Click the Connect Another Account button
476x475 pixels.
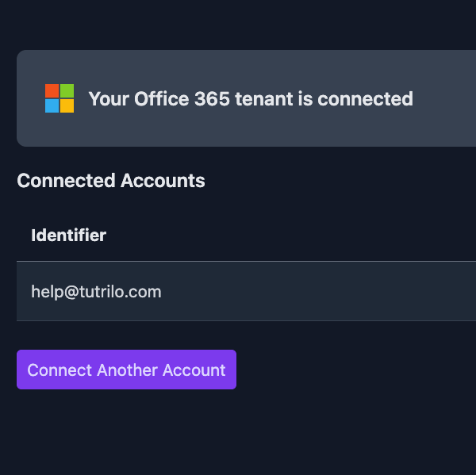pos(127,370)
